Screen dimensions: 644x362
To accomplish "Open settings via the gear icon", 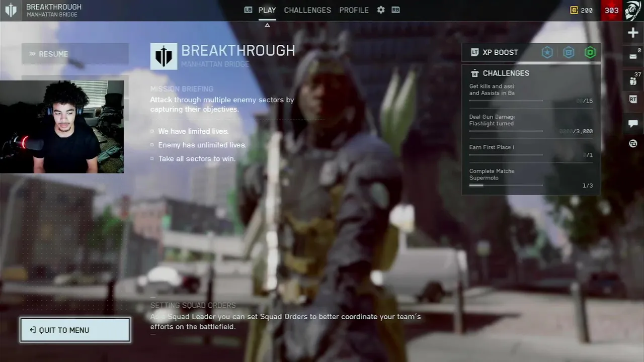I will [x=381, y=10].
